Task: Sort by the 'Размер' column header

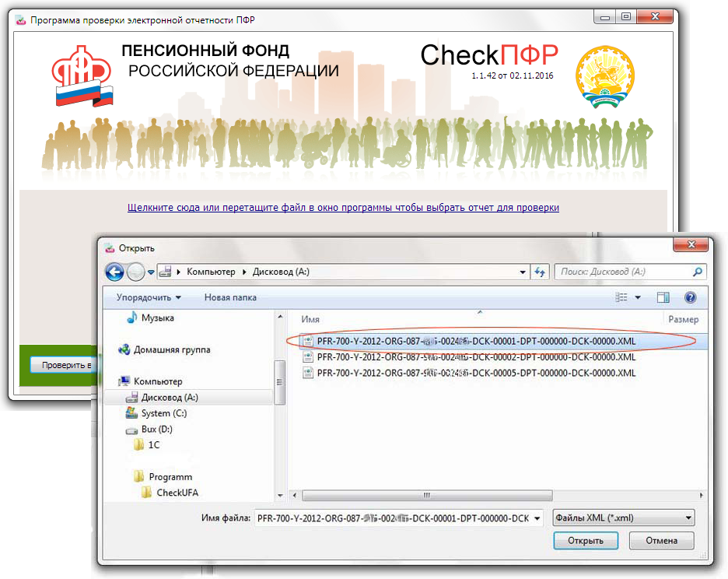Action: click(683, 319)
